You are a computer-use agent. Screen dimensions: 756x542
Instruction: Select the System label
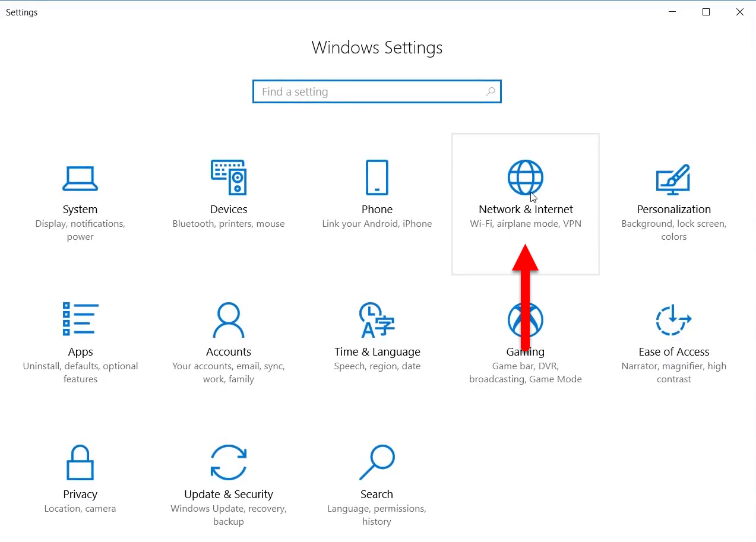[80, 209]
